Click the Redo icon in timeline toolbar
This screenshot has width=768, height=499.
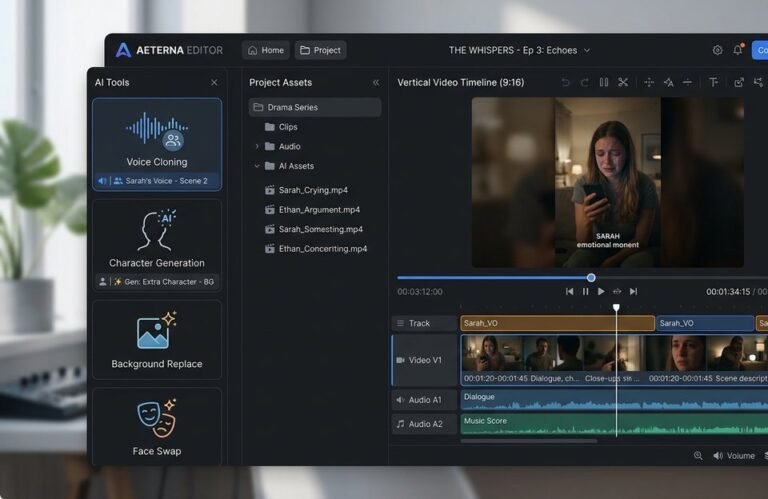pyautogui.click(x=584, y=82)
